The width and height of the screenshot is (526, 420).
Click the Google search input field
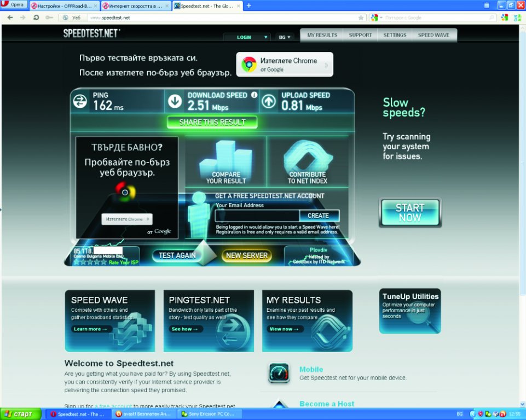tap(436, 17)
